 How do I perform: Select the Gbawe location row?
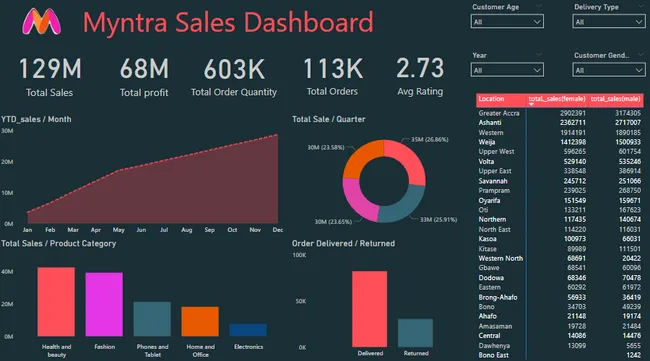point(560,268)
